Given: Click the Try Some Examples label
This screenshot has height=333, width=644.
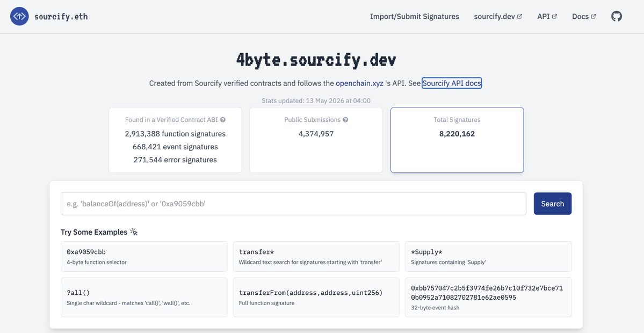Looking at the screenshot, I should click(x=94, y=233).
